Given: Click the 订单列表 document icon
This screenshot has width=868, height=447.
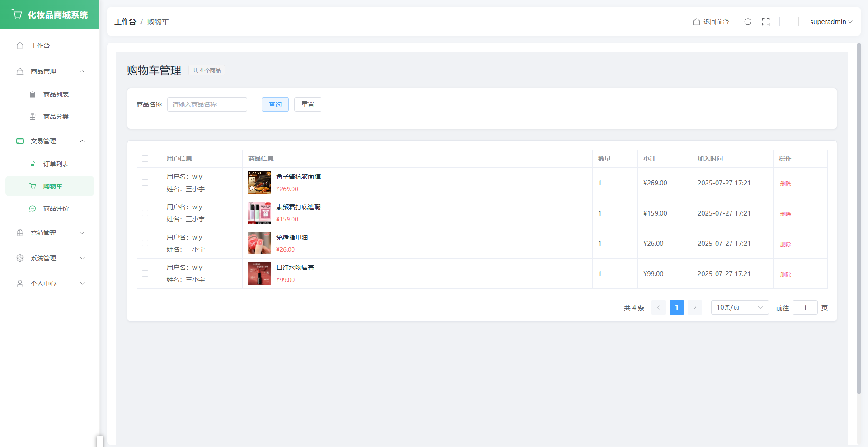Looking at the screenshot, I should click(33, 164).
